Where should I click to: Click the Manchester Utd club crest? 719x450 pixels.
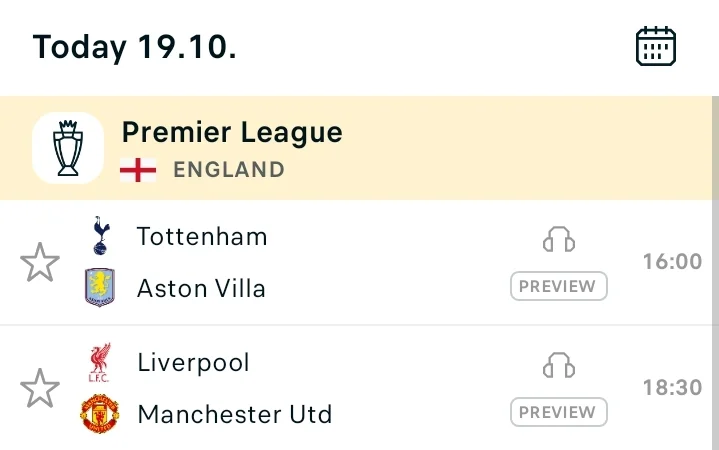(x=100, y=414)
